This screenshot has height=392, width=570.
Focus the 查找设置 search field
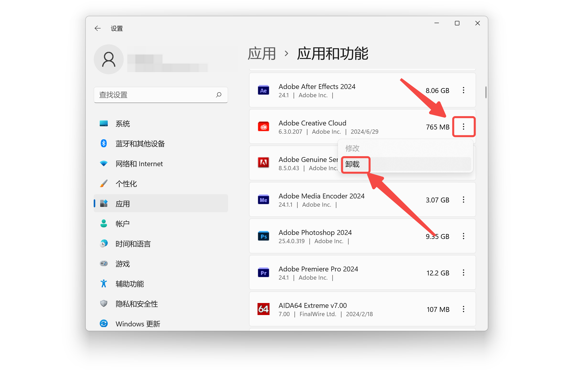161,95
